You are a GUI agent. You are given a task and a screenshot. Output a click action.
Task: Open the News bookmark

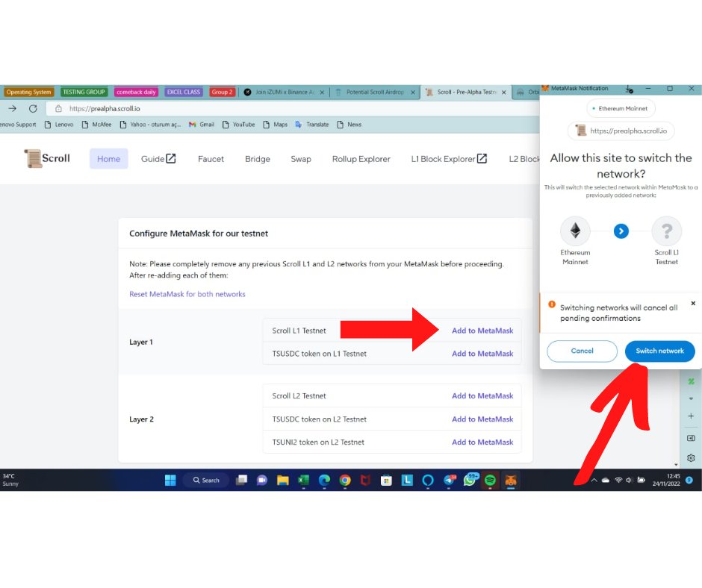(349, 125)
